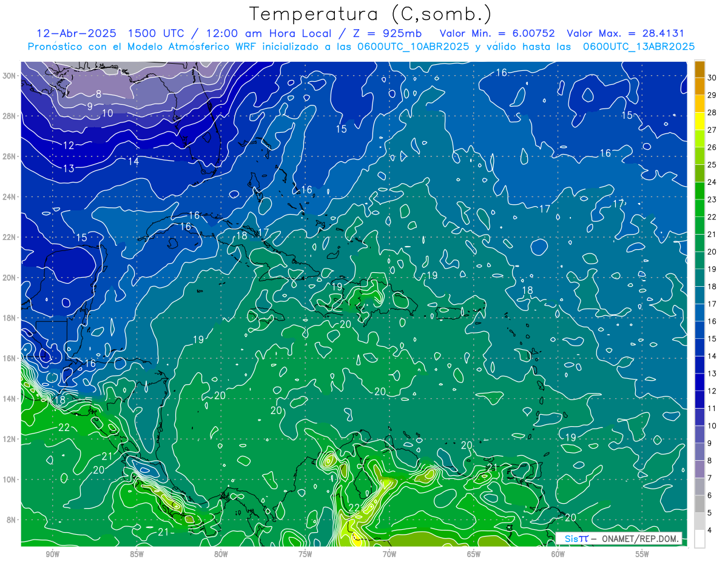Viewport: 728px width, 562px height.
Task: Click the Valor Min. = 6.00752 readout
Action: pyautogui.click(x=497, y=33)
